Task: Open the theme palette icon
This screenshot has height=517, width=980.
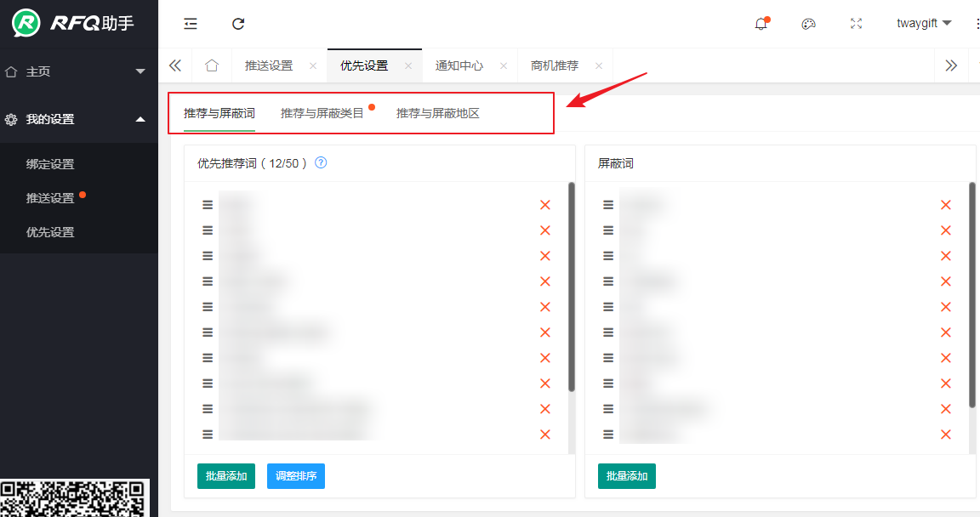Action: click(808, 24)
